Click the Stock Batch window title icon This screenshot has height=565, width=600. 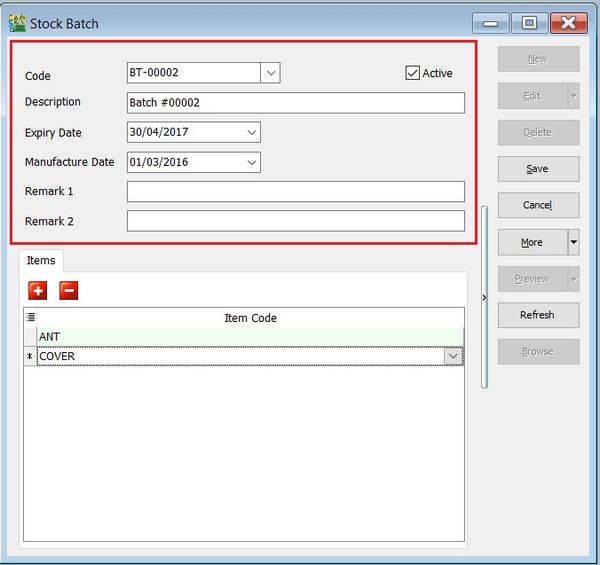tap(17, 22)
